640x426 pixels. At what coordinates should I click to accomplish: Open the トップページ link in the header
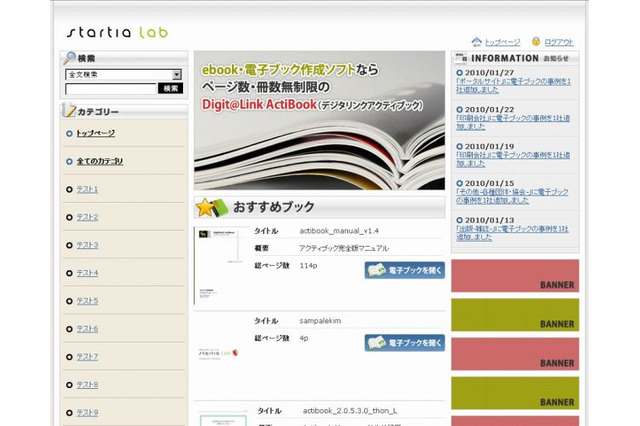pos(502,42)
